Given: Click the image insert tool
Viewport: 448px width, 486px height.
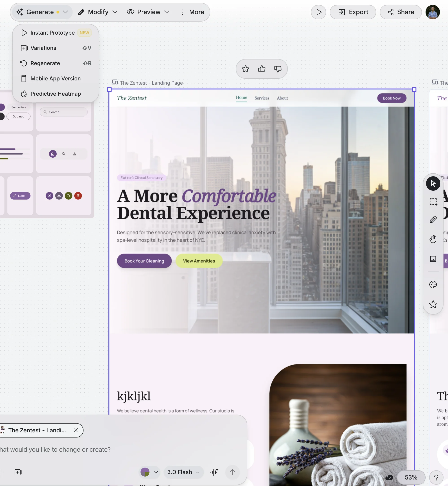Looking at the screenshot, I should click(433, 259).
